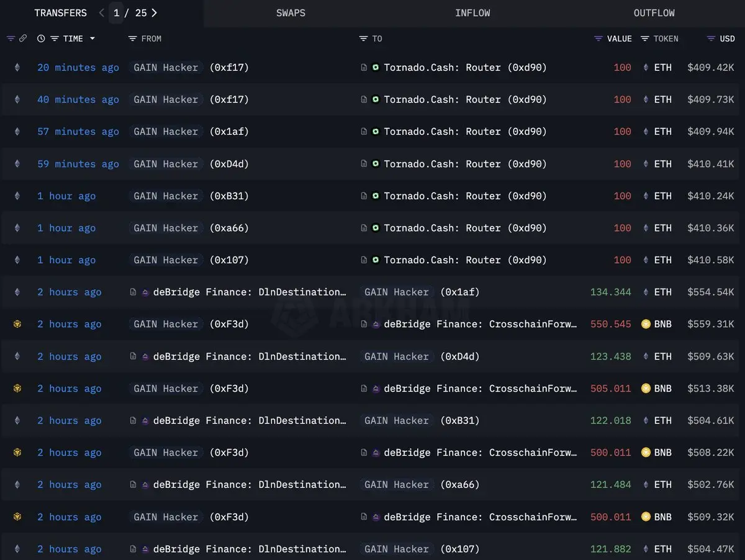Open GAIN Hacker (0xf17) in 20 minutes ago row
The width and height of the screenshot is (745, 560).
(x=189, y=68)
